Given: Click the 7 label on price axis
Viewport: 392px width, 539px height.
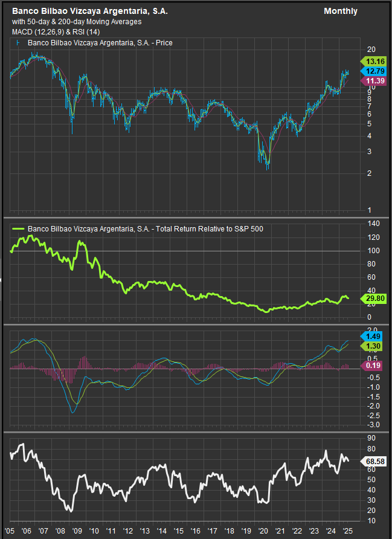Looking at the screenshot, I should coord(369,106).
